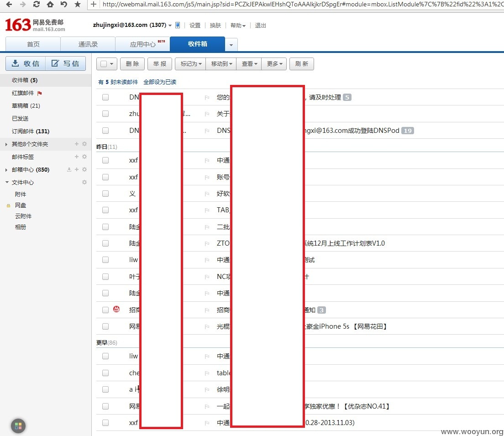This screenshot has height=436, width=504.
Task: Click the gear icon on 文件中心 row
Action: coord(84,182)
